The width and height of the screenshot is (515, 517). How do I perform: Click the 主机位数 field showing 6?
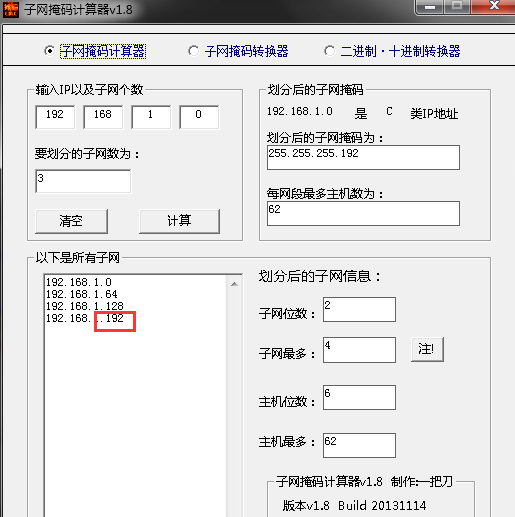(359, 397)
